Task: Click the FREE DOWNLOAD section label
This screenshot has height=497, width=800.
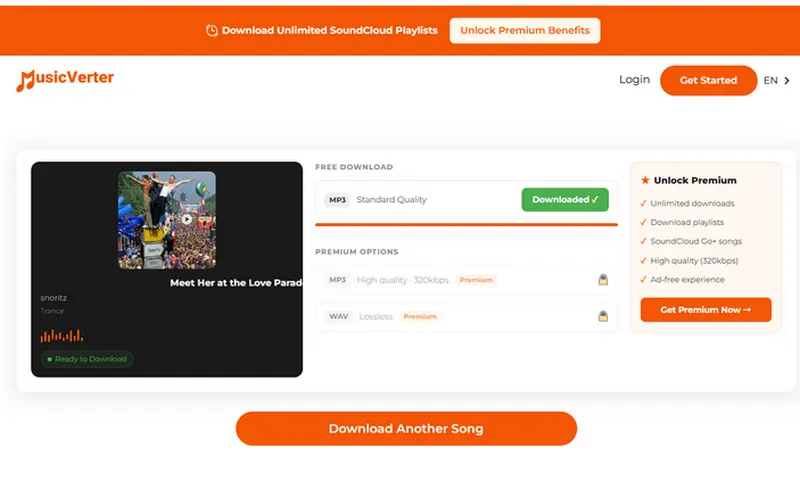Action: coord(354,167)
